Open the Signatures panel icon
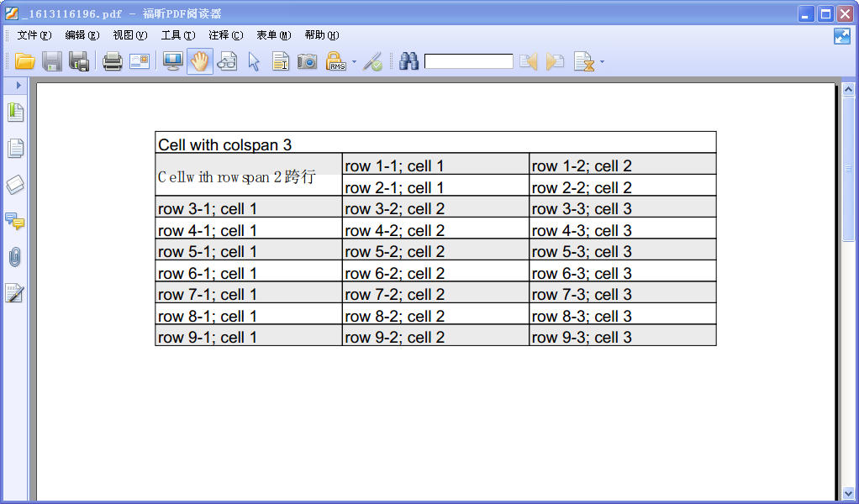859x504 pixels. click(x=15, y=293)
